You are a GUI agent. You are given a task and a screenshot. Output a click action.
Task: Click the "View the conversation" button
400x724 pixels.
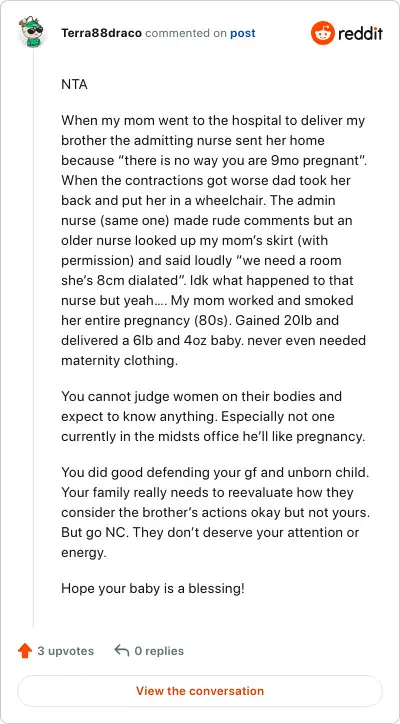pyautogui.click(x=200, y=691)
